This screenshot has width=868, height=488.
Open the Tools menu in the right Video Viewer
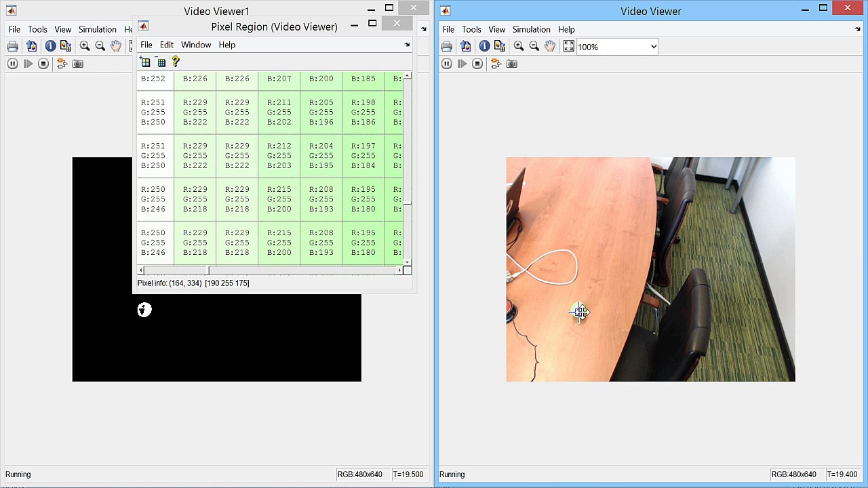[471, 29]
